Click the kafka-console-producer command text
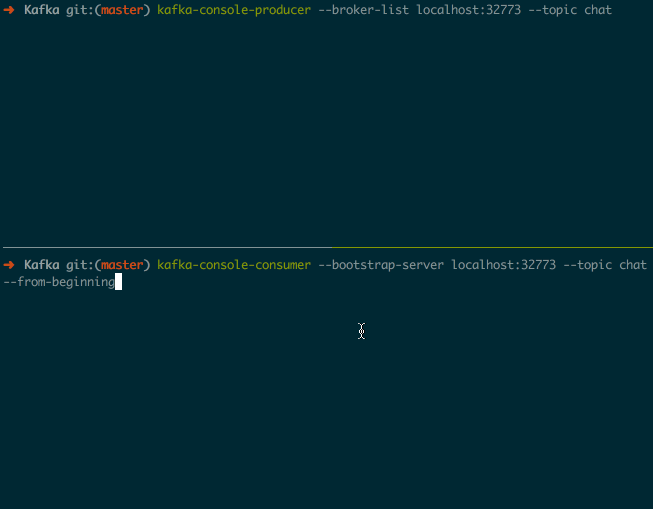Viewport: 653px width, 509px height. [234, 10]
